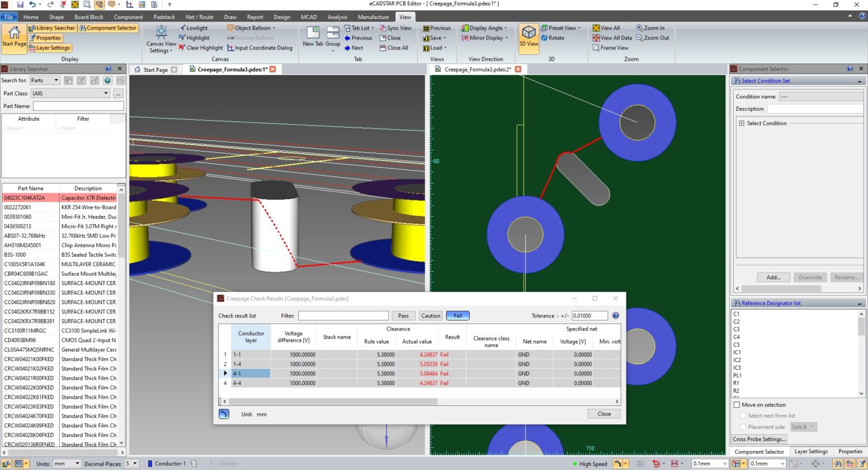This screenshot has height=470, width=868.
Task: Click inside the Part Name input field
Action: click(x=78, y=106)
